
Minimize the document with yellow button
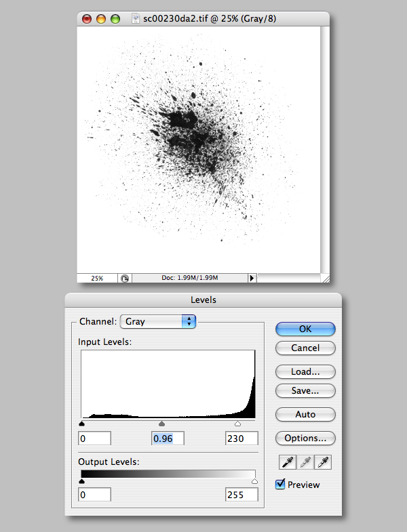point(101,19)
